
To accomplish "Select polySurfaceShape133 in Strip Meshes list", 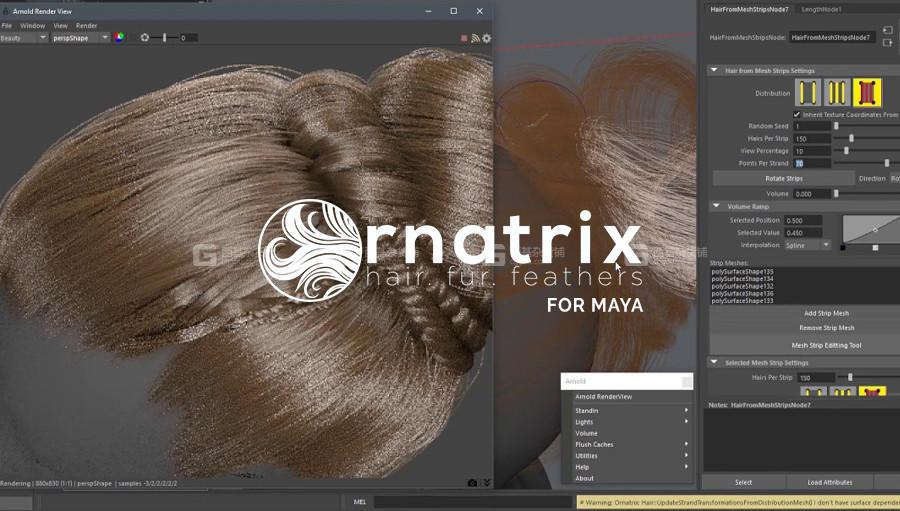I will 742,301.
